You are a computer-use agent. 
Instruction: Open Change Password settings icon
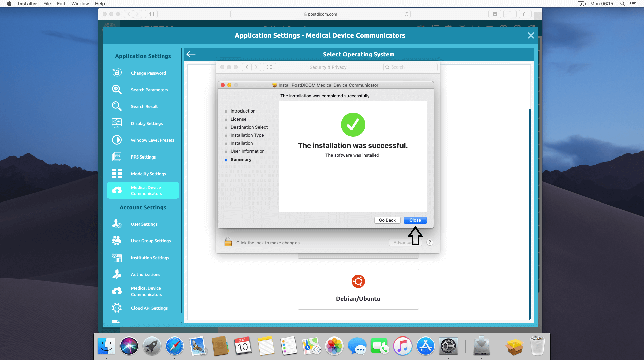(x=117, y=73)
